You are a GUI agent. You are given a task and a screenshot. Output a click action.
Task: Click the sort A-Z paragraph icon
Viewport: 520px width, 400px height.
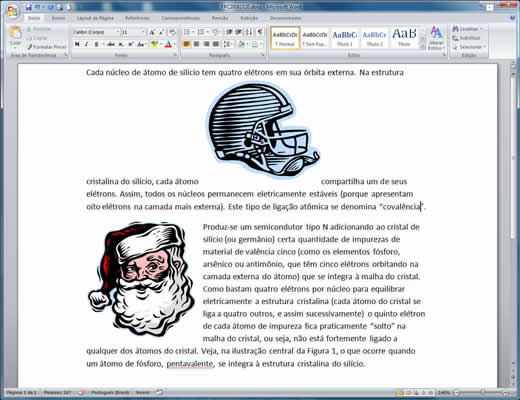pyautogui.click(x=249, y=32)
